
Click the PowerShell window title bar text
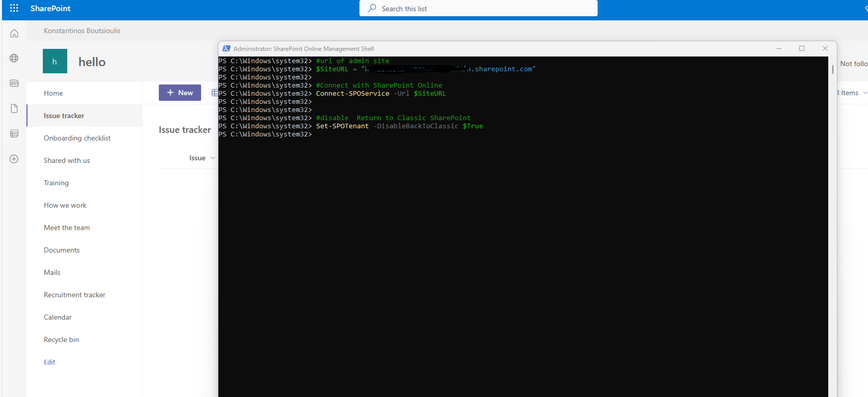(304, 48)
